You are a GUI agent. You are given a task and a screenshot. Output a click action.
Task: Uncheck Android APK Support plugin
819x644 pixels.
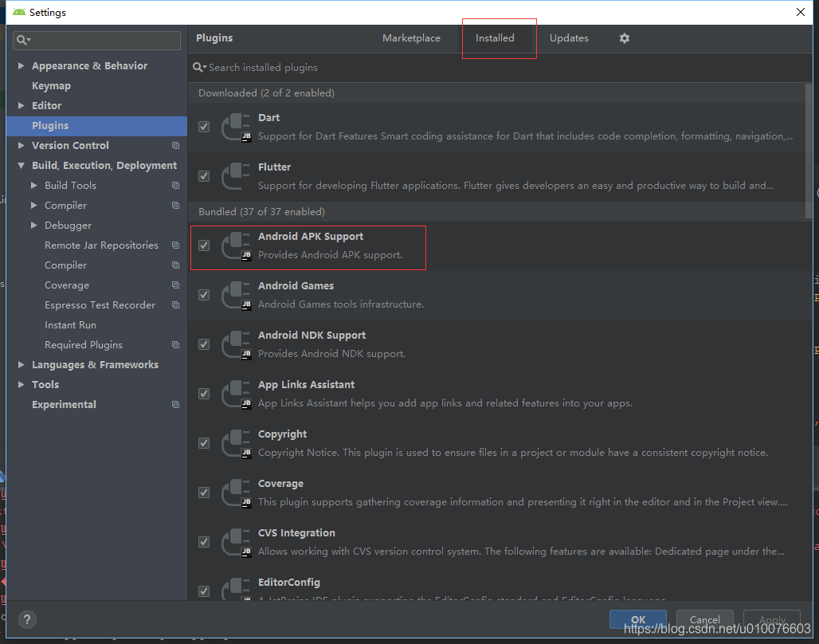coord(204,245)
